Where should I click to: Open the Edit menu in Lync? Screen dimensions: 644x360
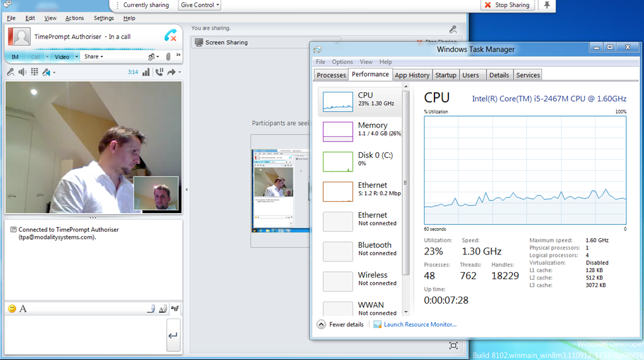pos(30,18)
